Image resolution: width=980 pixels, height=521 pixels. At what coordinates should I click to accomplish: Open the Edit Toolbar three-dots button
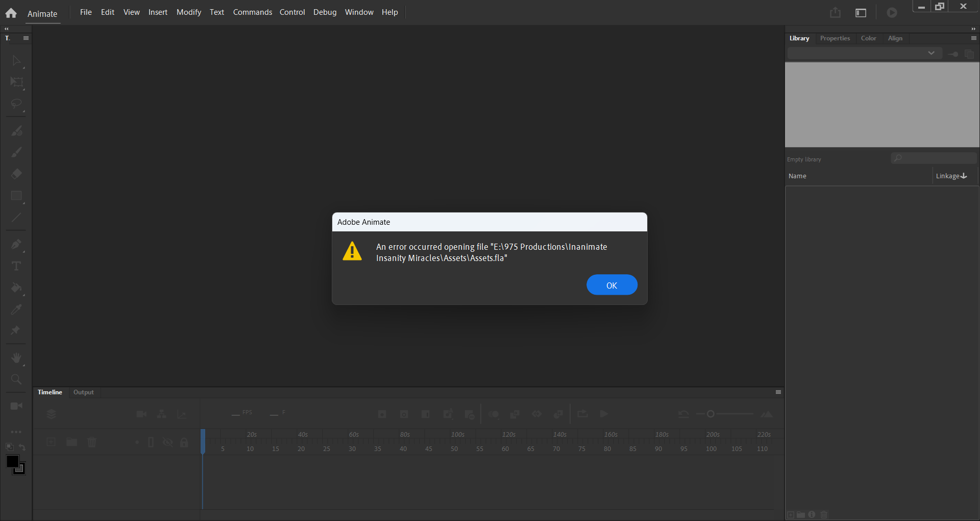tap(16, 432)
